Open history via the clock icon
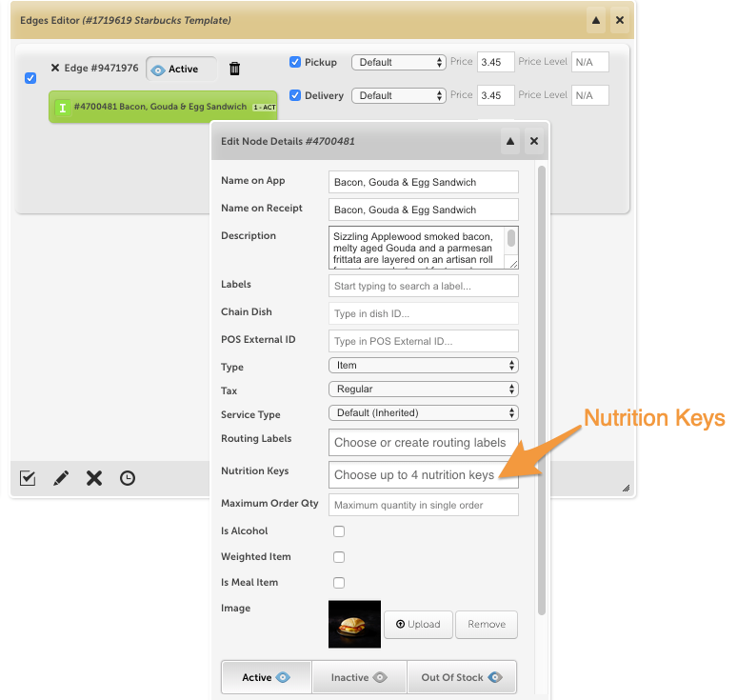This screenshot has height=700, width=737. pos(128,478)
